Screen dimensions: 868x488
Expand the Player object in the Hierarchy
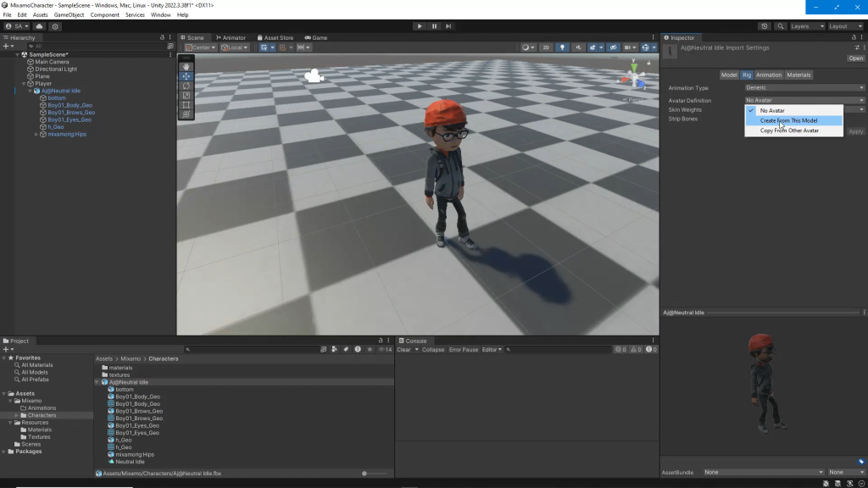pos(23,83)
